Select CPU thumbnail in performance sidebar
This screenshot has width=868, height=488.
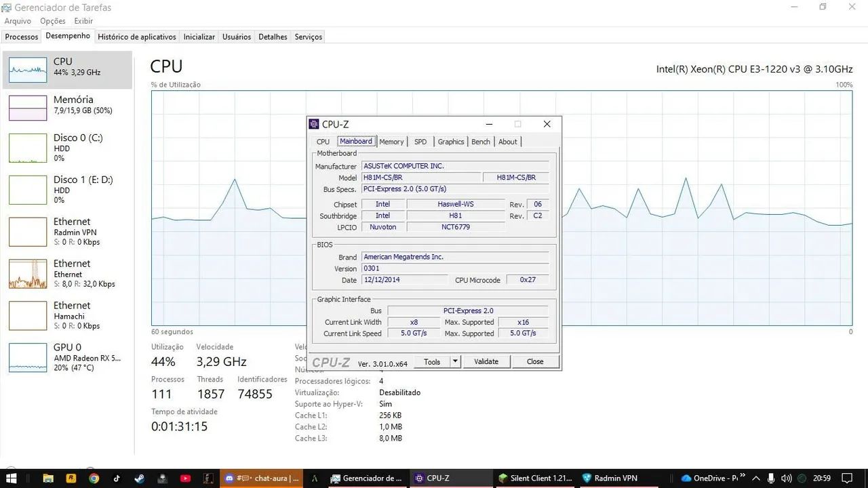click(28, 70)
